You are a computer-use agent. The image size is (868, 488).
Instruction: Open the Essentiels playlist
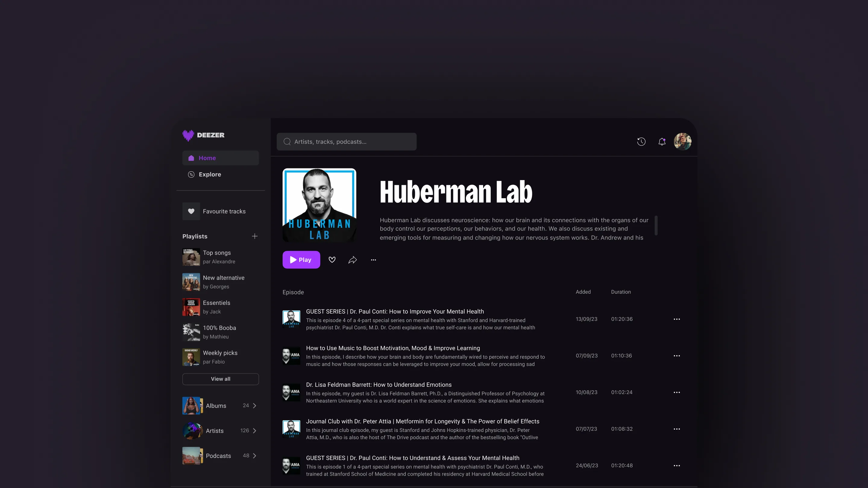220,307
